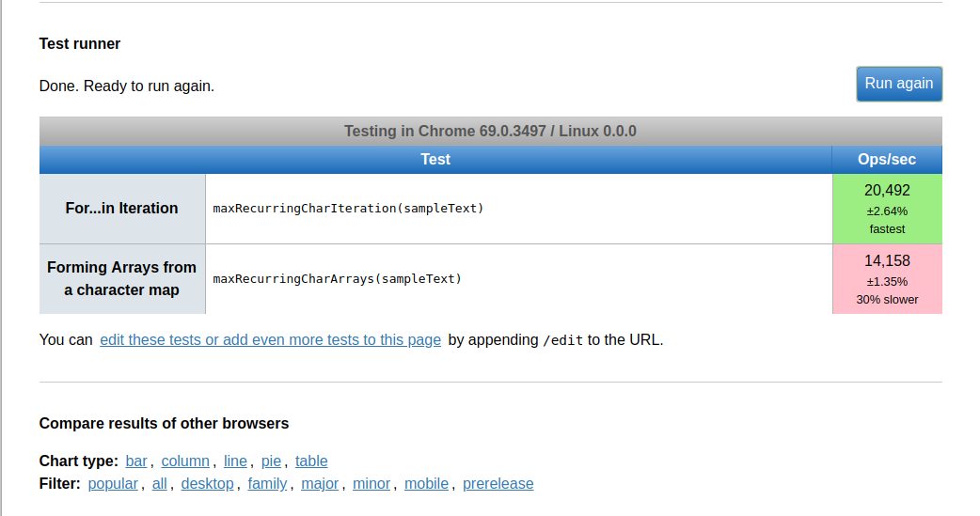Click the maxRecurringCharArrays test code
Image resolution: width=980 pixels, height=516 pixels.
click(x=337, y=279)
